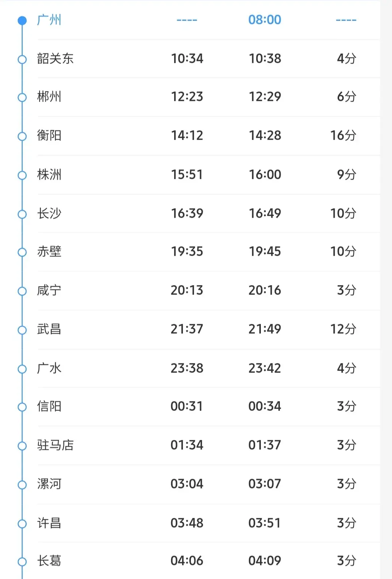Select the 驻马店 station name
Viewport: 392px width, 579px height.
(x=55, y=445)
